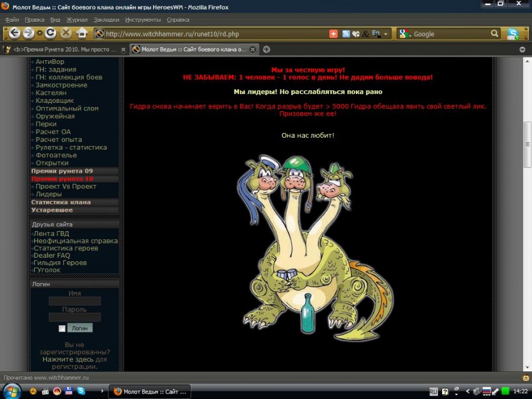Show hidden tray icons with the arrow
Screen dimensions: 532x399
(467, 391)
